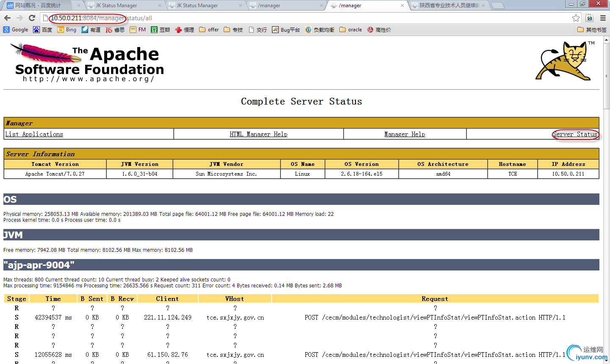The width and height of the screenshot is (610, 364).
Task: Open the Bug平台 bookmark
Action: [286, 30]
